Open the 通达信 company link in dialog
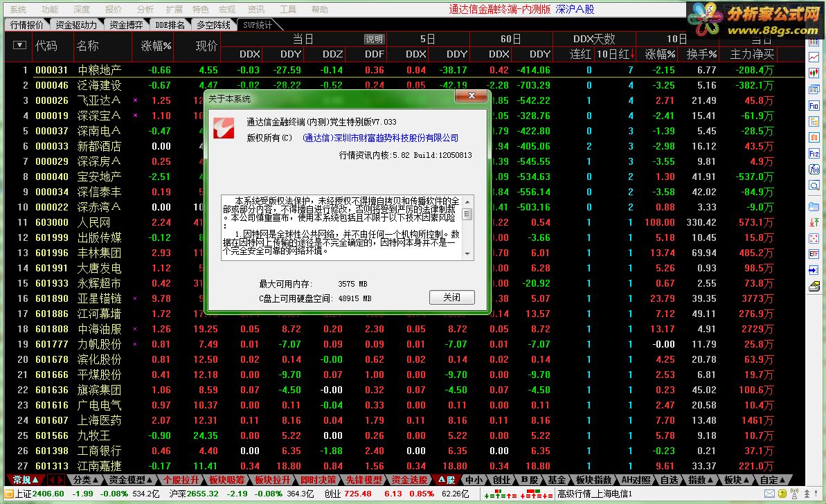This screenshot has height=504, width=826. point(380,138)
